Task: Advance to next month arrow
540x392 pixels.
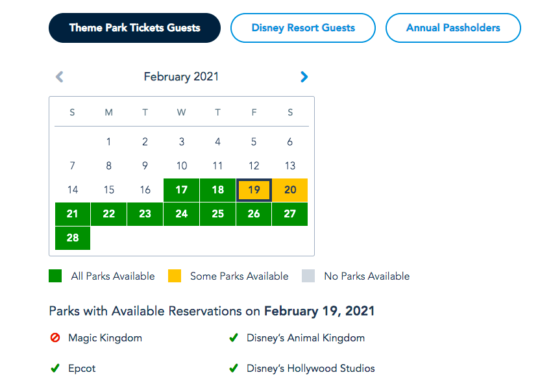Action: pyautogui.click(x=304, y=77)
